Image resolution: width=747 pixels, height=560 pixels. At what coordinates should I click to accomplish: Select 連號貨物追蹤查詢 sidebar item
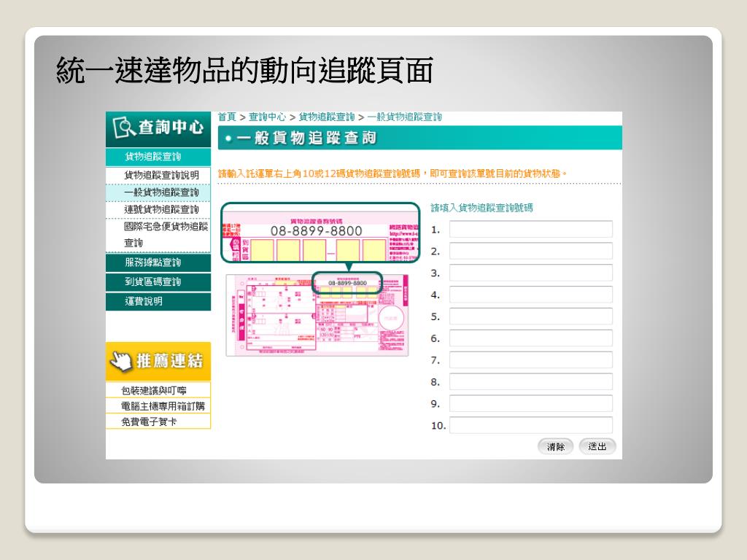[158, 209]
